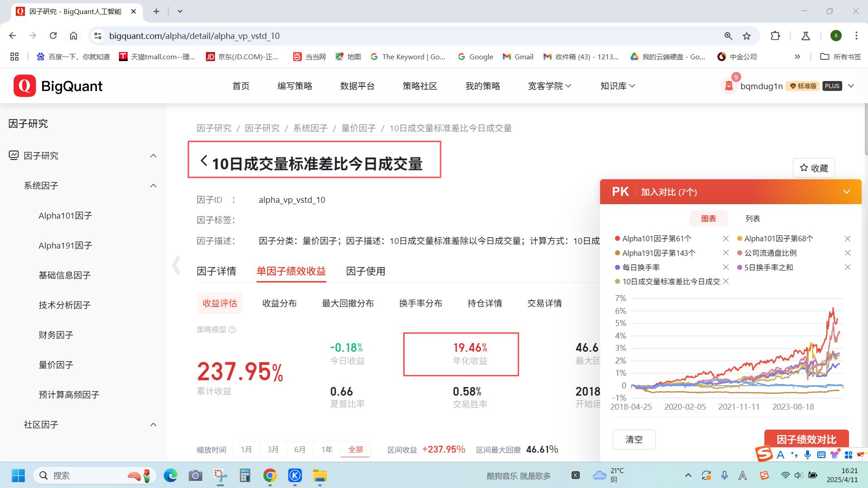Collapse the PK 加入对比 panel chevron
Viewport: 868px width, 488px height.
coord(846,192)
